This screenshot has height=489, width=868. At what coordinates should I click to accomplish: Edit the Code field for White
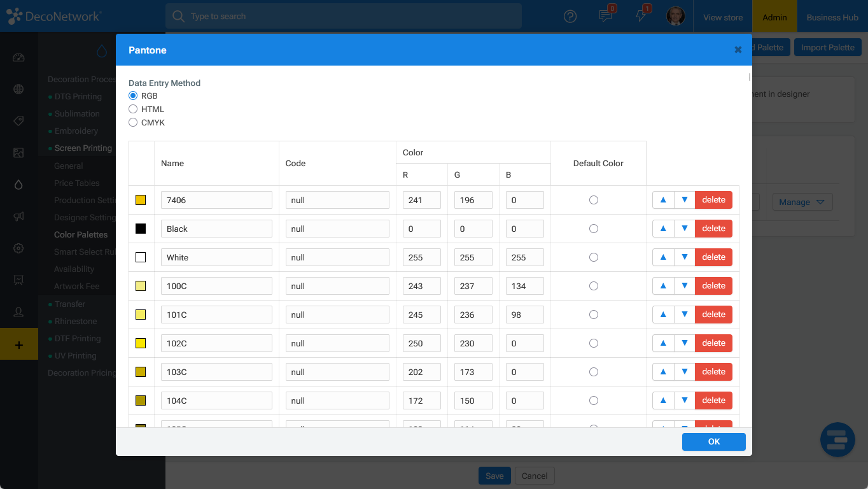(x=337, y=257)
